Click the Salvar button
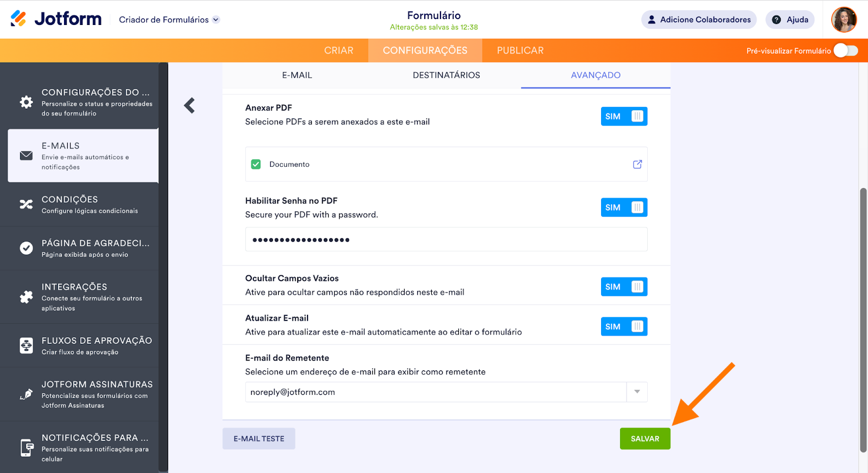Screen dimensions: 868x473 click(x=644, y=439)
